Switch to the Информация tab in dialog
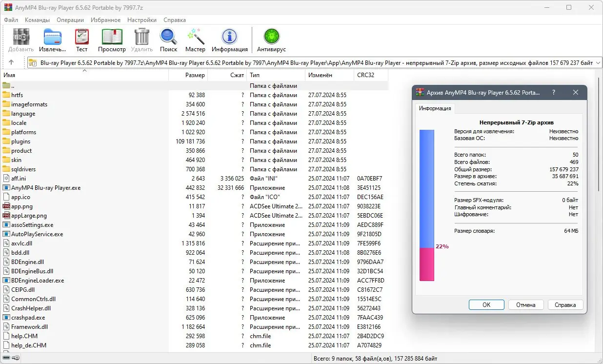 tap(435, 109)
